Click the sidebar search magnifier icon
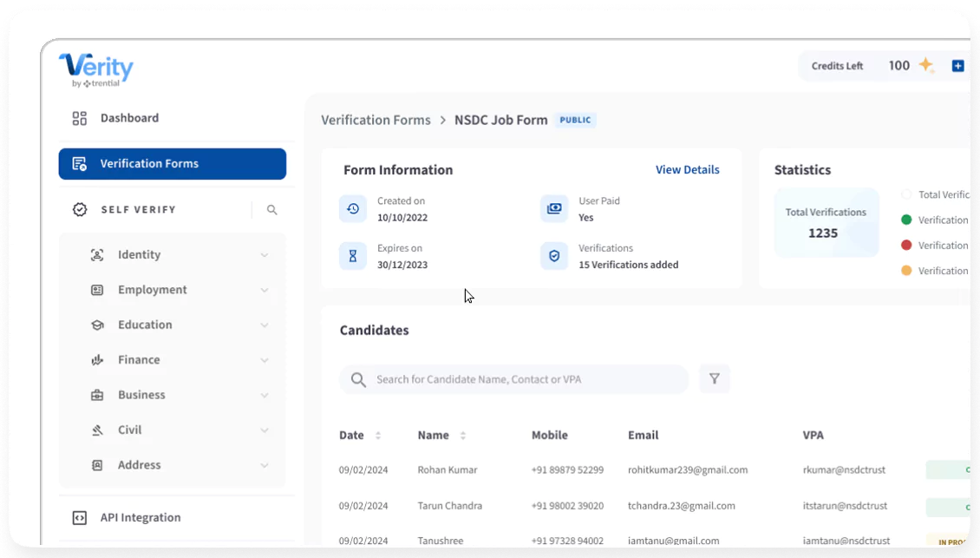The width and height of the screenshot is (980, 558). pyautogui.click(x=272, y=210)
